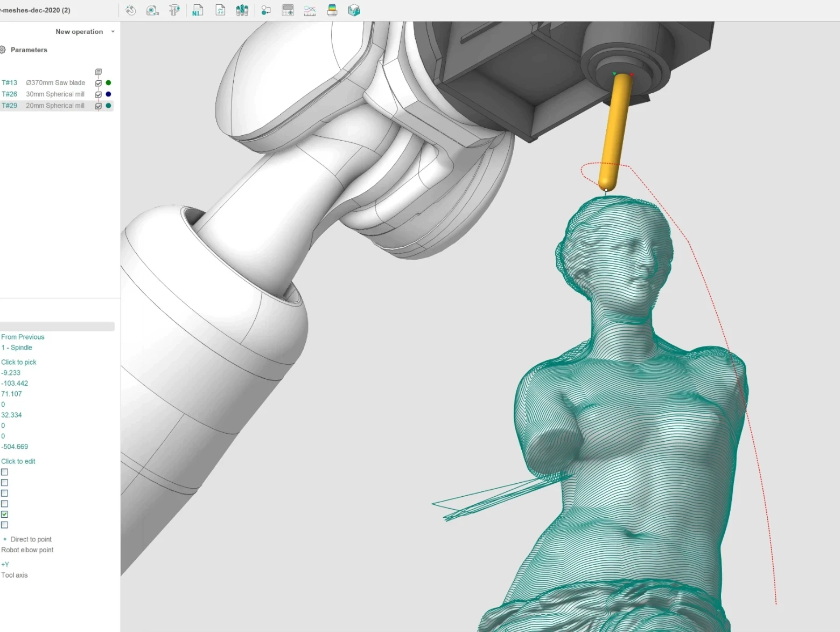Screen dimensions: 840x632
Task: Open the '1 - Spindle' selector
Action: [x=17, y=348]
